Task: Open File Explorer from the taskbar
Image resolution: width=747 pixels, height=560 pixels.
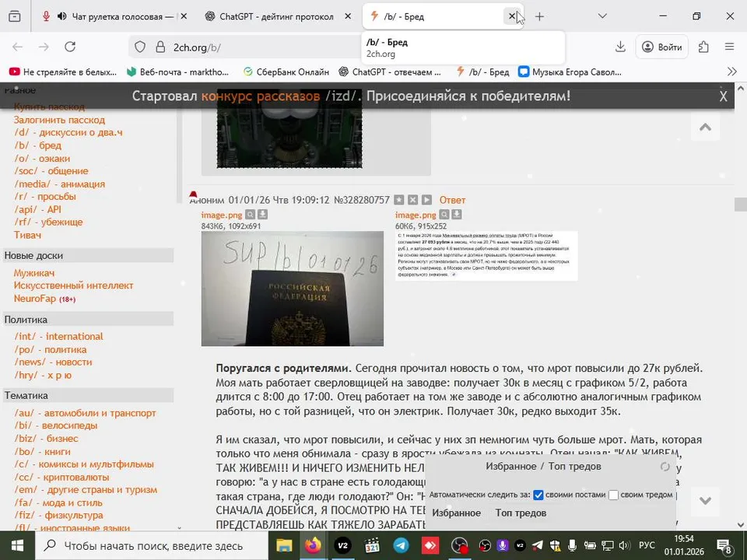Action: click(285, 546)
